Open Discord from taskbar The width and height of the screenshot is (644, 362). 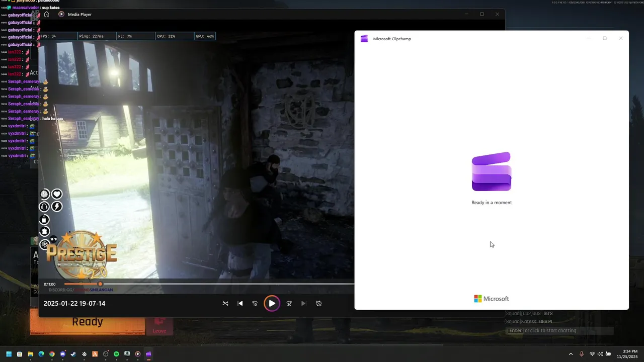click(x=63, y=354)
